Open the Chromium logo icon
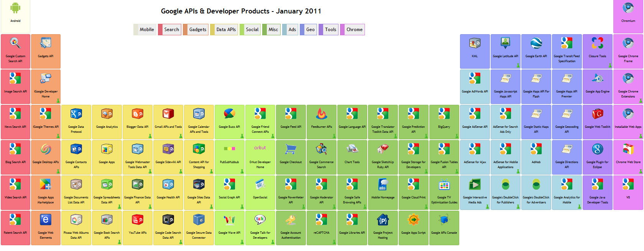Screen dimensions: 644x251 click(x=628, y=8)
